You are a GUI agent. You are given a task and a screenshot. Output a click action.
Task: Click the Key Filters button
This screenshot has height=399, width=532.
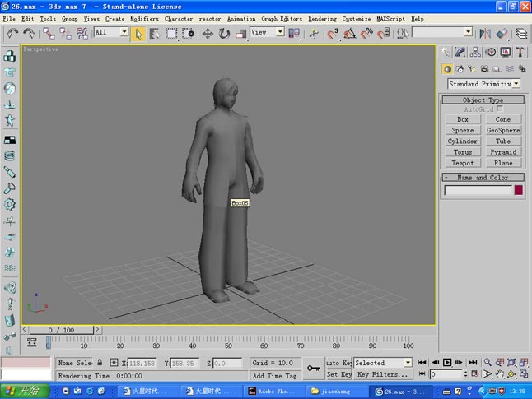coord(382,374)
